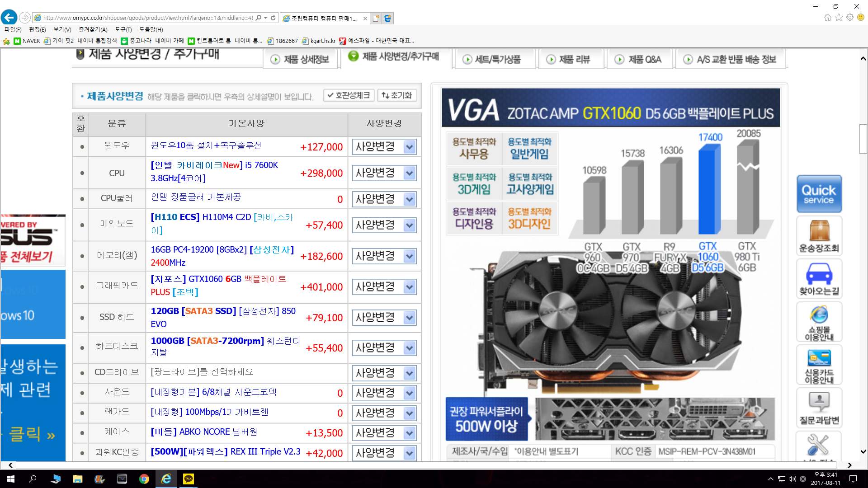868x488 pixels.
Task: Toggle compatibility radio for SSD 하드 row
Action: [x=82, y=318]
